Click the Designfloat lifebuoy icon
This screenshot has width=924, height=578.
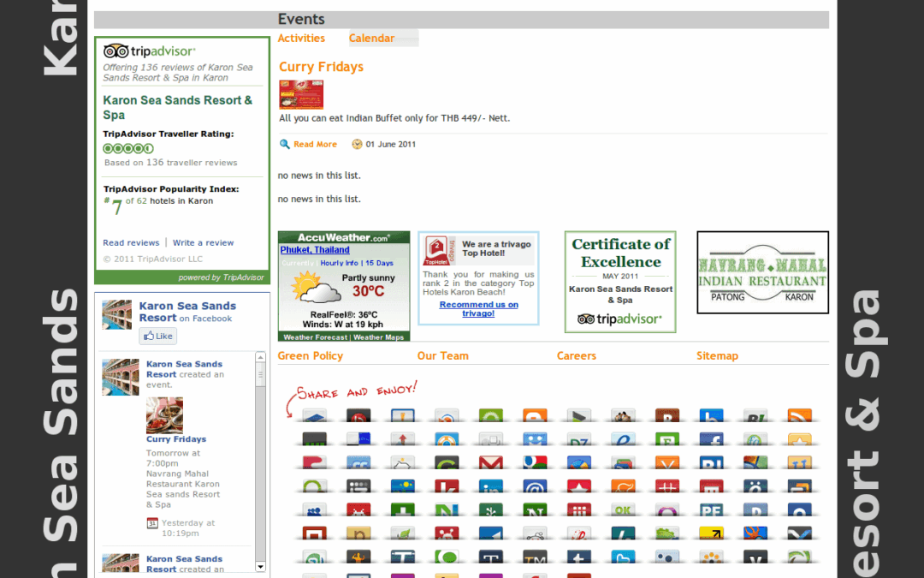(x=447, y=439)
